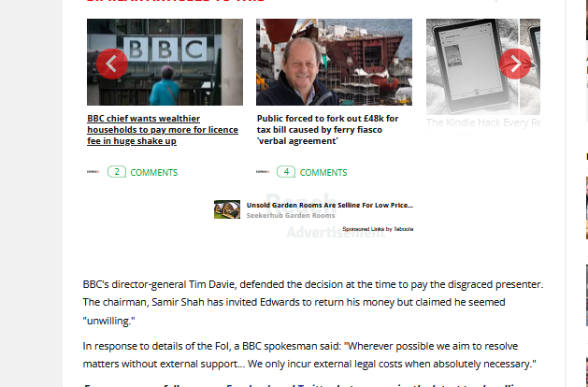Click the previous carousel arrow

[x=112, y=64]
